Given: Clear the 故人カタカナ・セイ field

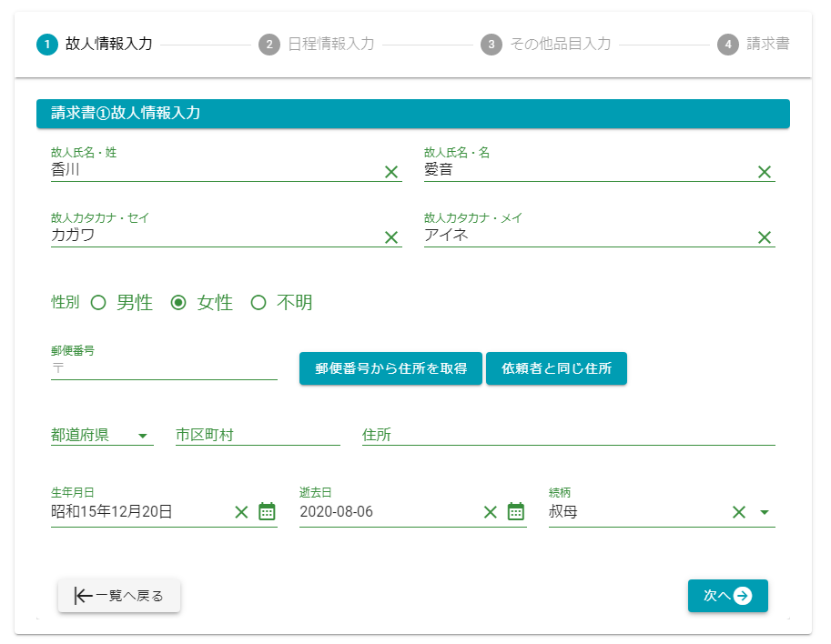Looking at the screenshot, I should tap(391, 236).
